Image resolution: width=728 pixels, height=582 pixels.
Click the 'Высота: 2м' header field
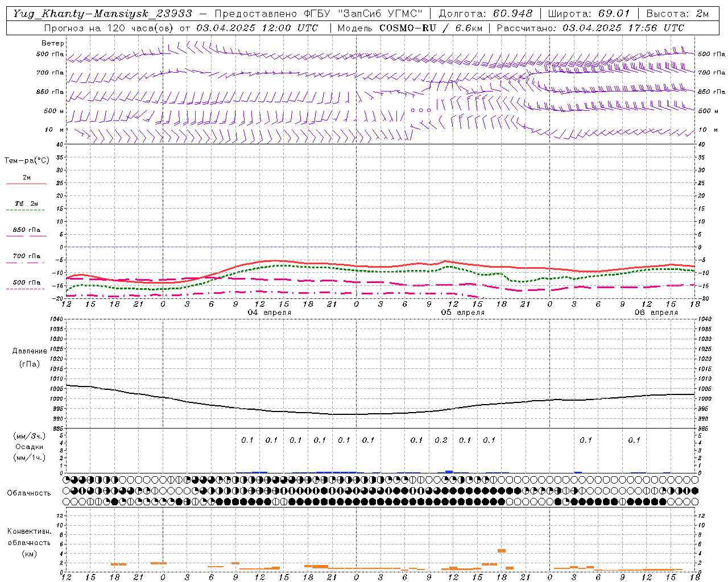click(677, 14)
